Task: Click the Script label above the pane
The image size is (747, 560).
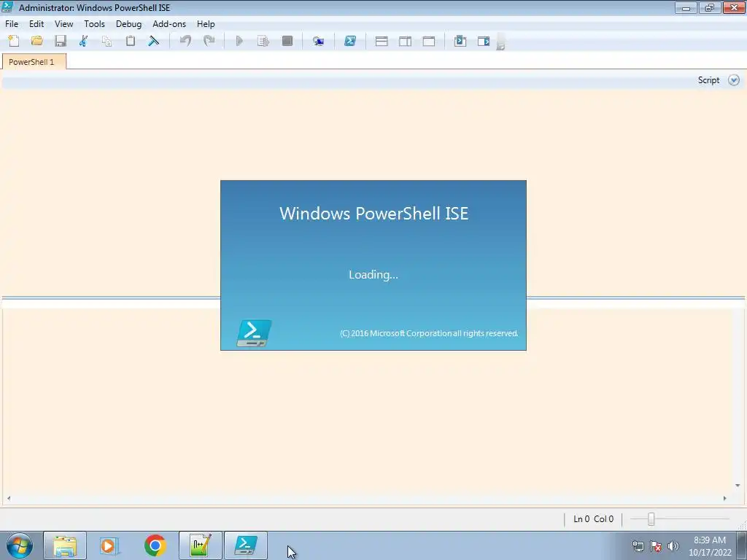Action: pos(708,80)
